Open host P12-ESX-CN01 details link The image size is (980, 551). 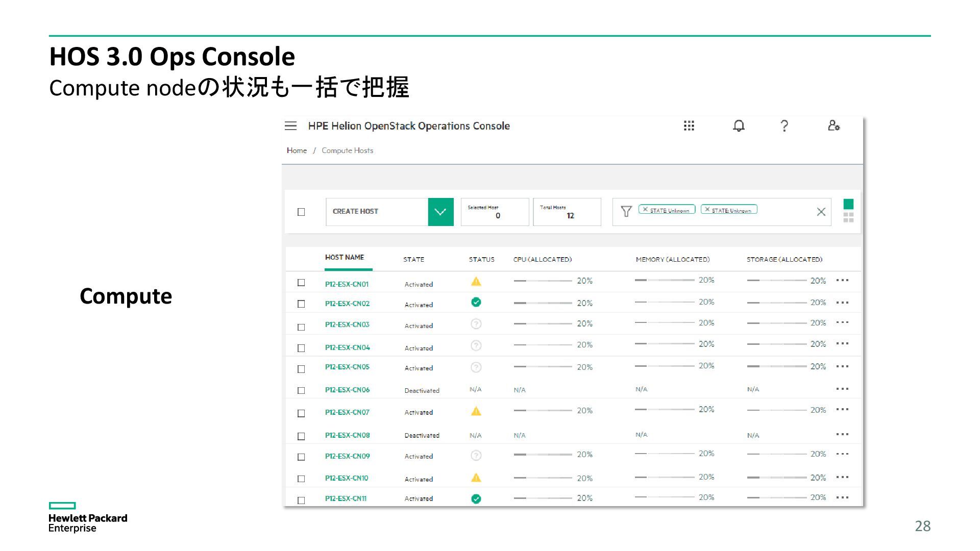(347, 284)
